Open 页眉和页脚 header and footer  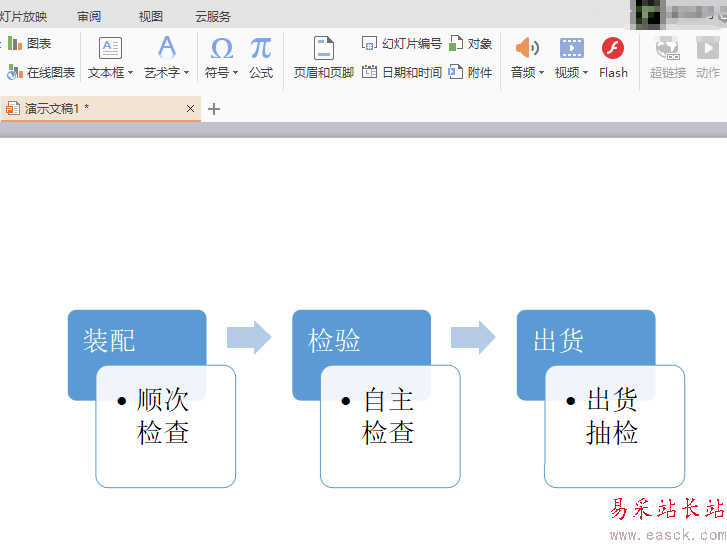tap(324, 58)
